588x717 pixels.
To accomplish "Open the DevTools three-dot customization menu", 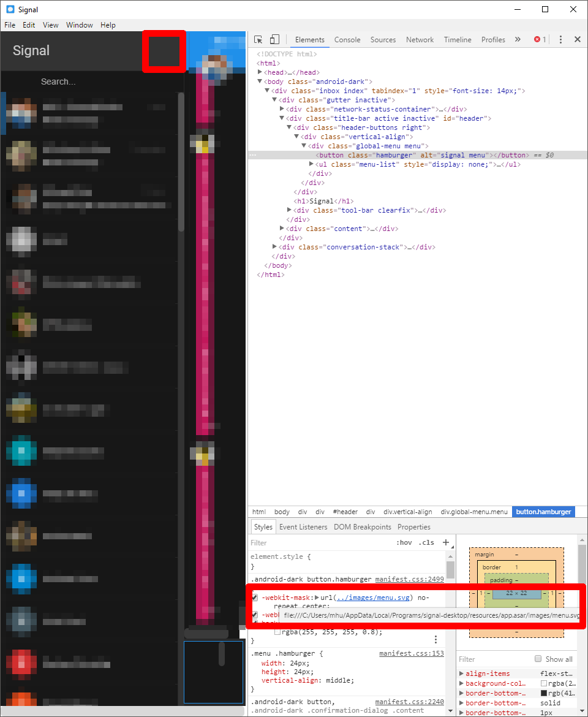I will (560, 39).
